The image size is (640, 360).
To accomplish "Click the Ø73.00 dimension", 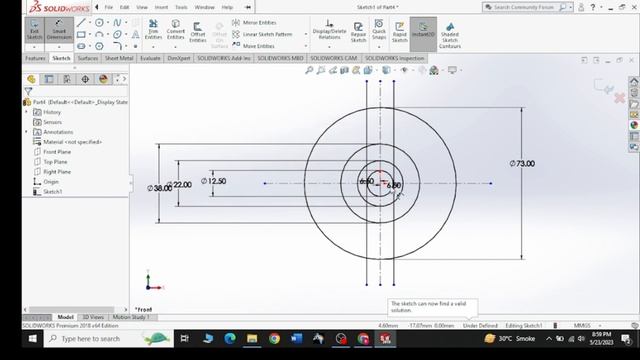I will coord(522,164).
